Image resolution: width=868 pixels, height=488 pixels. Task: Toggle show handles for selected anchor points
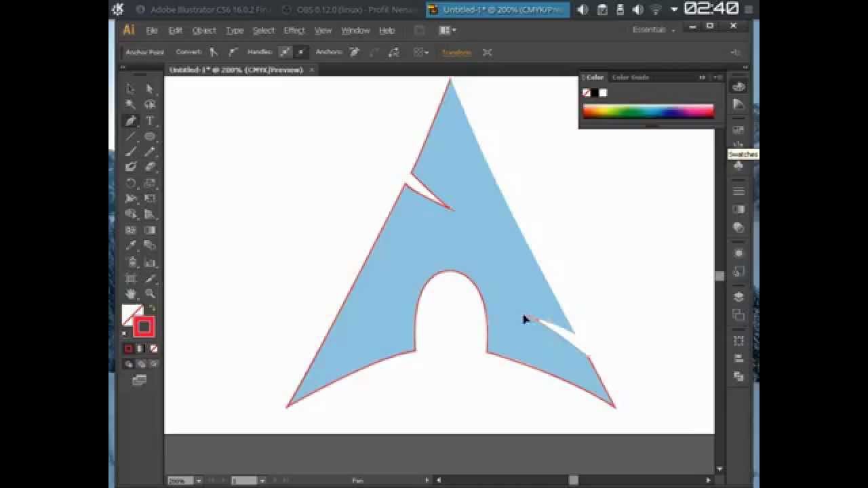pos(285,52)
